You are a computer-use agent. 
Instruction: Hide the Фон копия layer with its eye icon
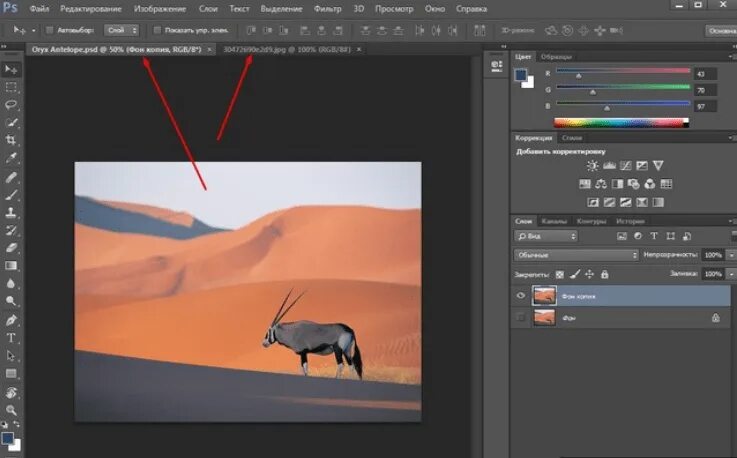coord(521,296)
